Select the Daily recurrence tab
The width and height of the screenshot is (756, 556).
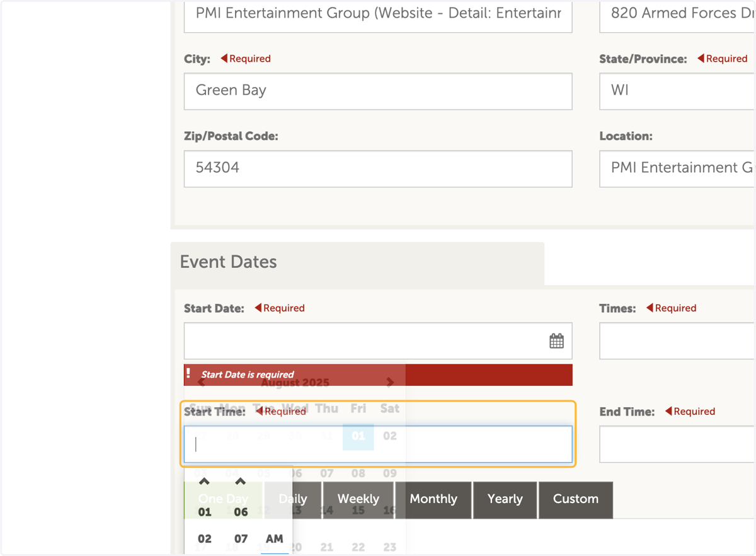pos(293,499)
